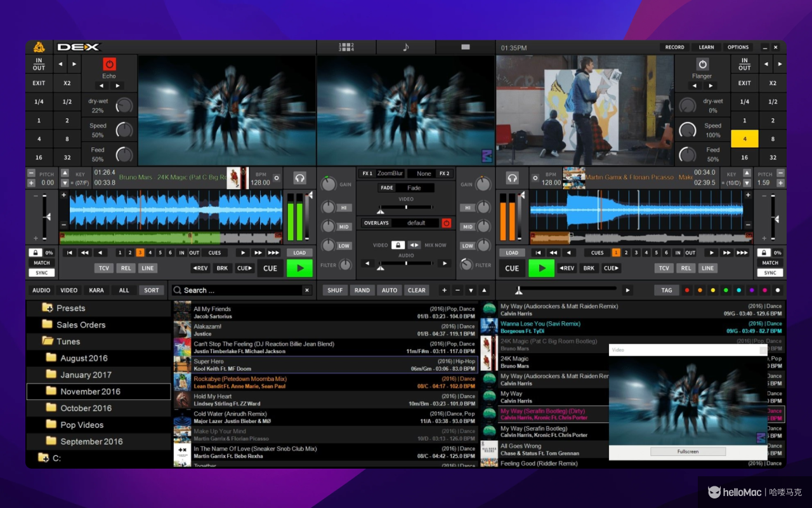Viewport: 812px width, 508px height.
Task: Click the minus icon beside the CLEAR button
Action: pyautogui.click(x=457, y=290)
